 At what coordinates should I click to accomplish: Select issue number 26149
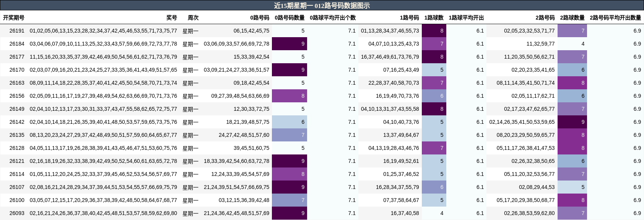pyautogui.click(x=17, y=109)
